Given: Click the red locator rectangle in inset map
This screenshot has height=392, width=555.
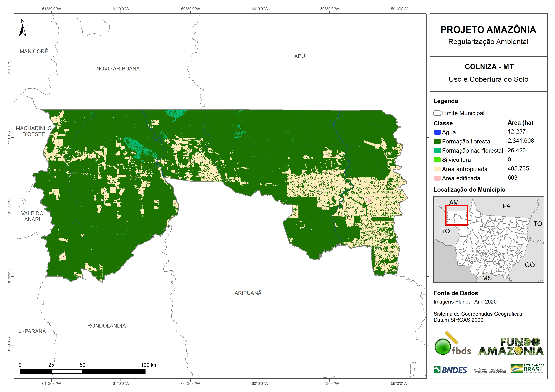Looking at the screenshot, I should point(457,215).
